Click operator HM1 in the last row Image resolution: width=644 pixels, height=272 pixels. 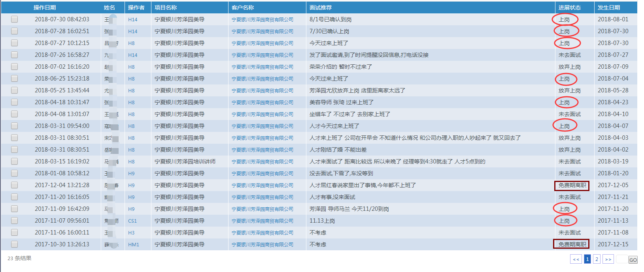click(134, 245)
